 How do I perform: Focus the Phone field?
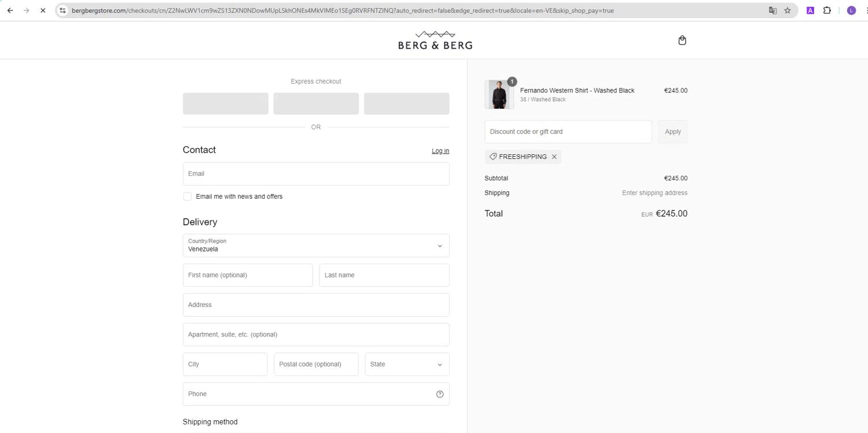tap(316, 394)
